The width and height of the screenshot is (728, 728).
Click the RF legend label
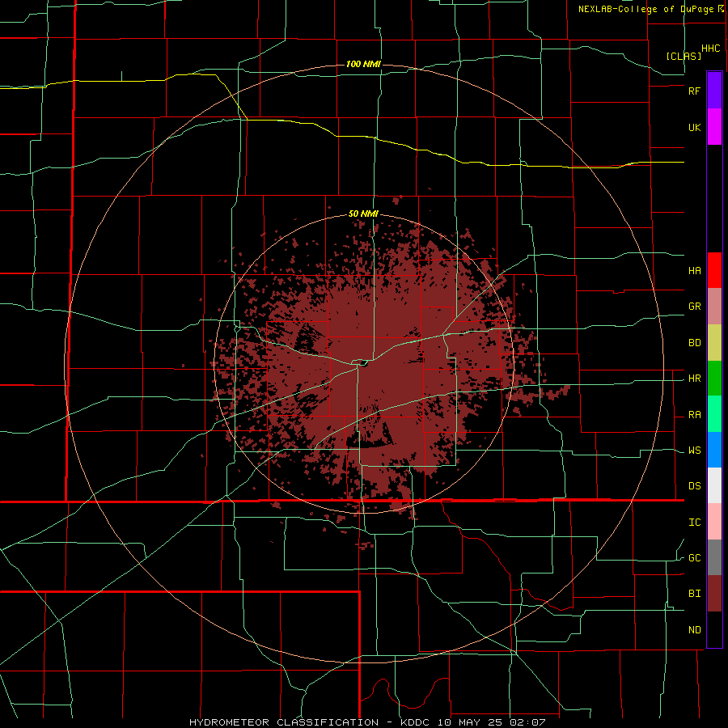695,91
